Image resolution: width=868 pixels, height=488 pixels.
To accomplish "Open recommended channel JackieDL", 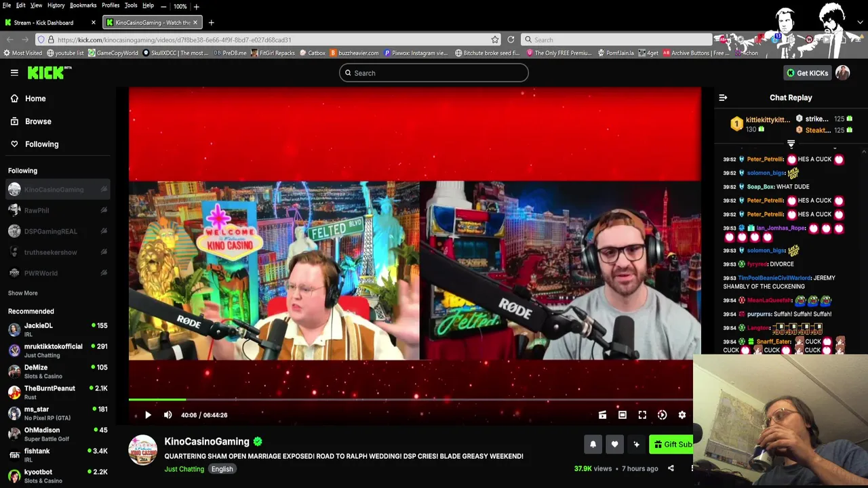I will point(57,329).
